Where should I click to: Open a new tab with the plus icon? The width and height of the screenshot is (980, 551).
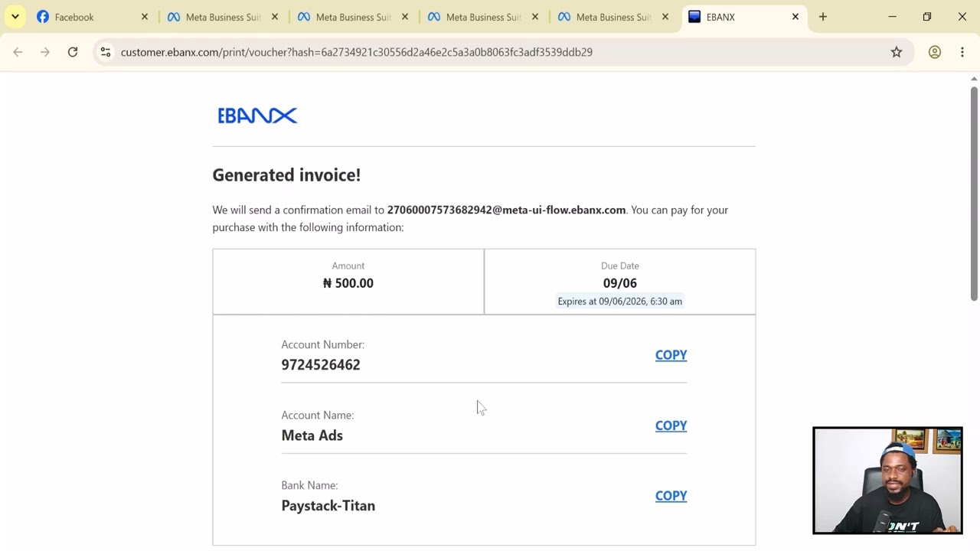pos(823,17)
